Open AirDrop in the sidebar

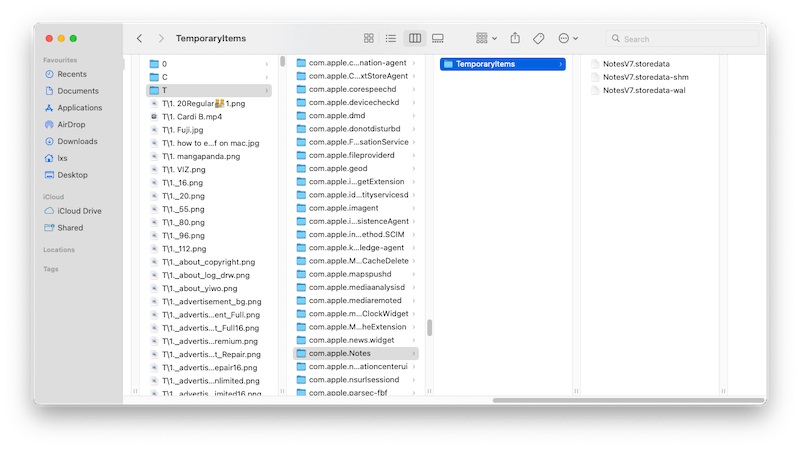(x=71, y=124)
